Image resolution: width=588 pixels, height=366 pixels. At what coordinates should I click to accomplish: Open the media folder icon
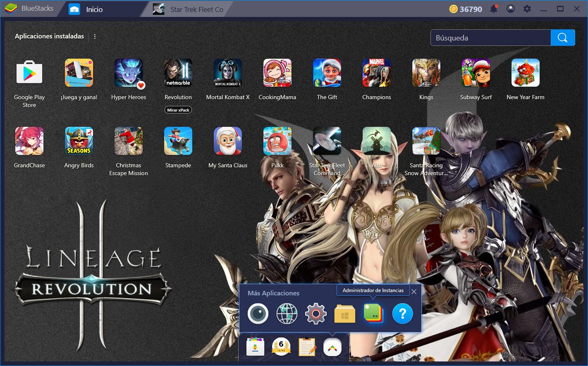tap(345, 314)
